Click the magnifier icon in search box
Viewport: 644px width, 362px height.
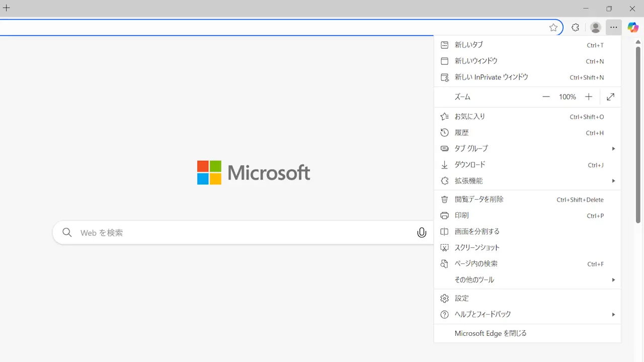tap(67, 232)
